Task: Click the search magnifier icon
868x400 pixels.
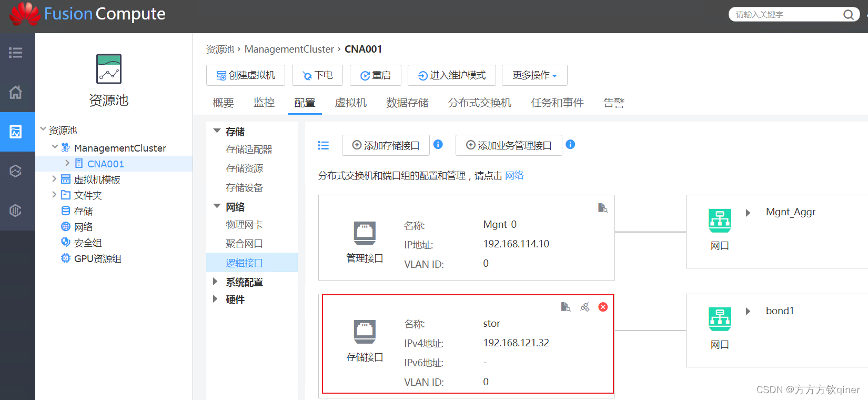Action: tap(848, 15)
